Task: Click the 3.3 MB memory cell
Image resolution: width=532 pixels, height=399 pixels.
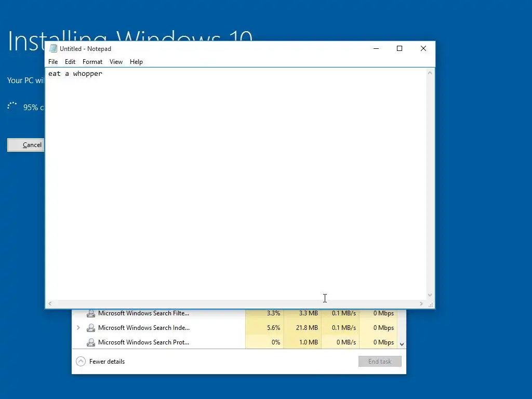Action: 302,313
